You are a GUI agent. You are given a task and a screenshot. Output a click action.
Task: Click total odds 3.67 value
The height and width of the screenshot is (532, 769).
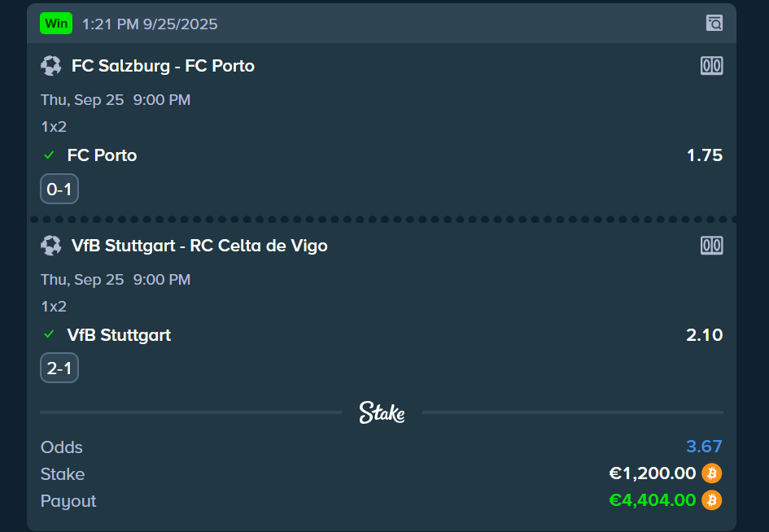coord(704,447)
